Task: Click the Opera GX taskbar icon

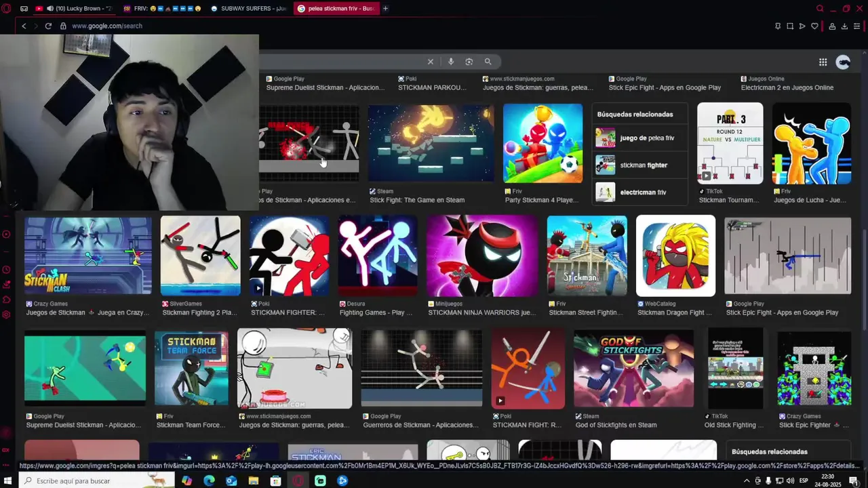Action: pyautogui.click(x=298, y=481)
